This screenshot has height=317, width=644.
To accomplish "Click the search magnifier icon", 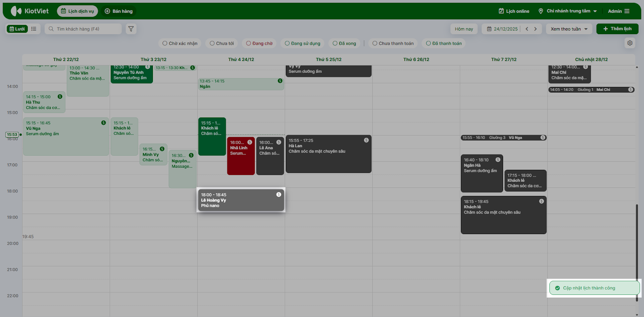I will point(51,29).
